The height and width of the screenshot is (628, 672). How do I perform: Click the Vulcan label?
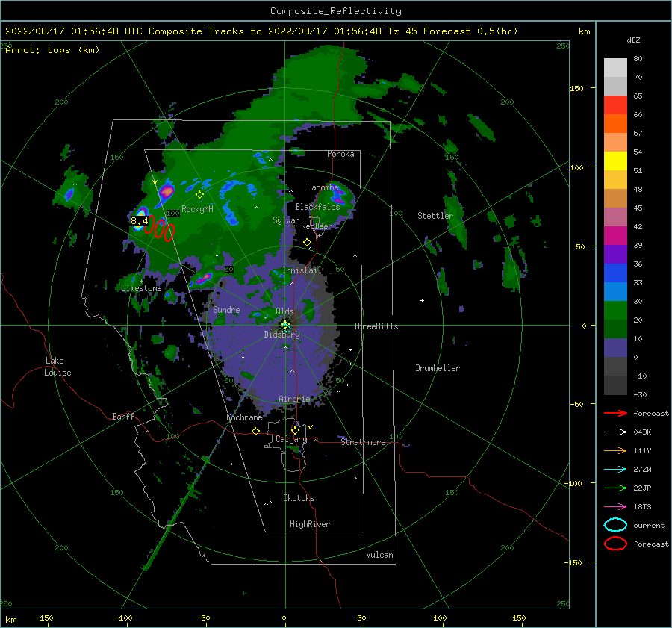tap(380, 555)
